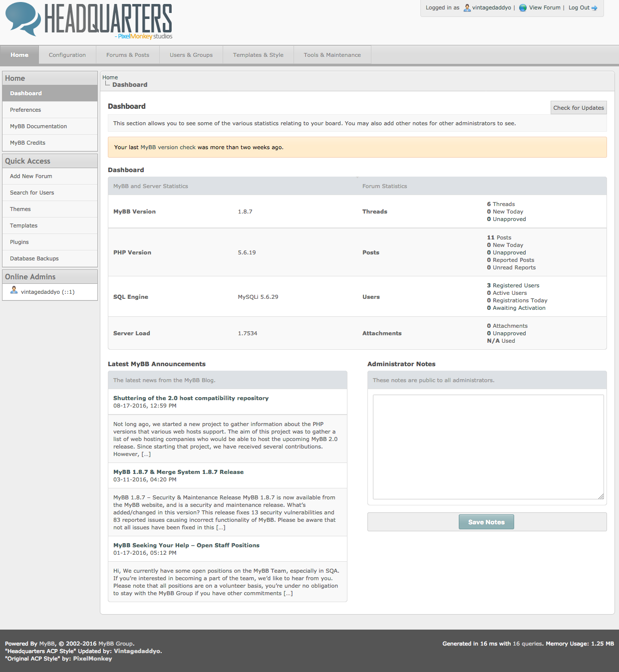
Task: Click the Save Notes button
Action: 486,522
